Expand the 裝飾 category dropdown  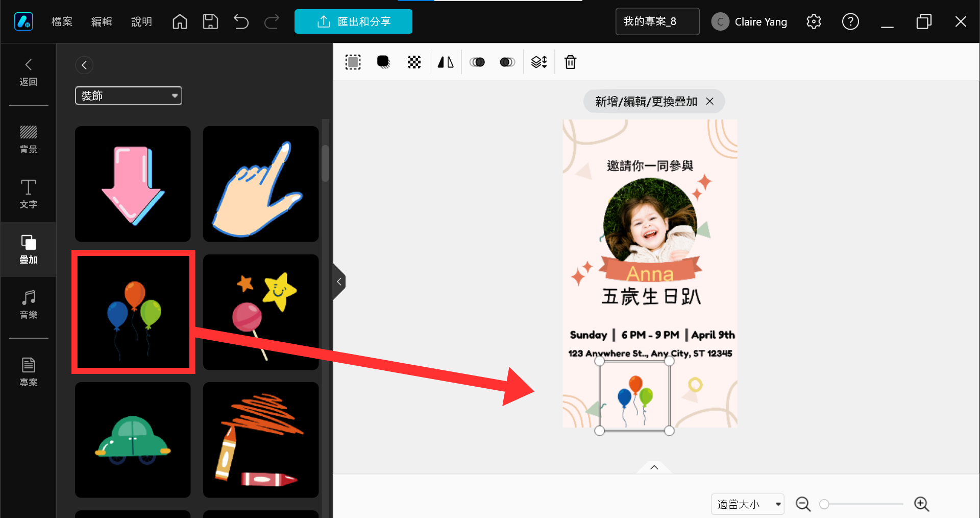(129, 96)
